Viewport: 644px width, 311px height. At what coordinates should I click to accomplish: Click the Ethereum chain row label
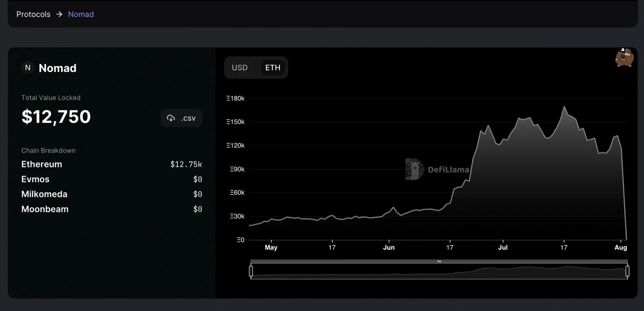[42, 164]
